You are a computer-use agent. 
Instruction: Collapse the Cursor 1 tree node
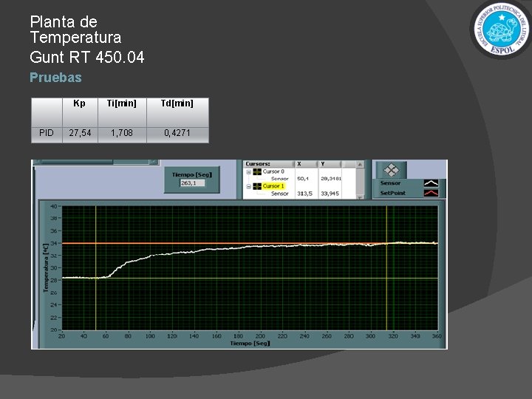pyautogui.click(x=248, y=187)
